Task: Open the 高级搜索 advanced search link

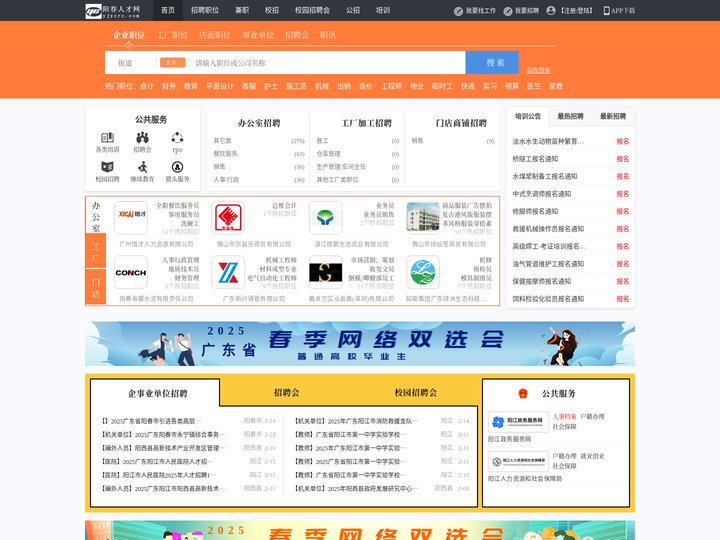Action: click(538, 70)
